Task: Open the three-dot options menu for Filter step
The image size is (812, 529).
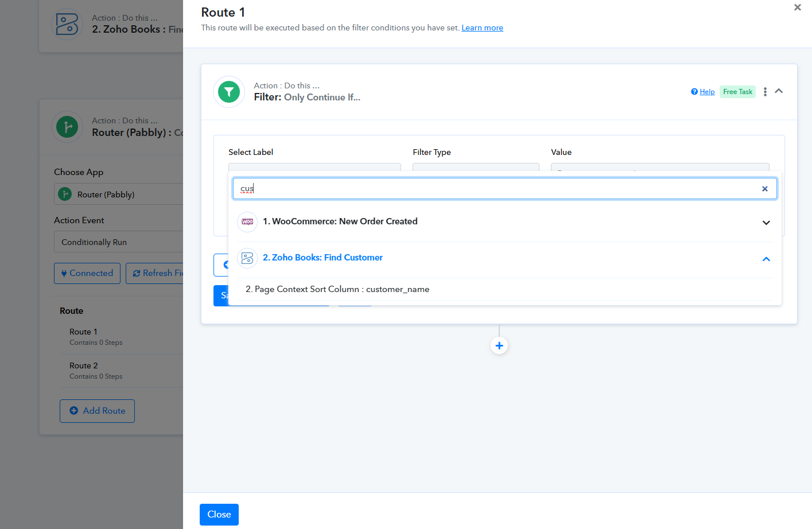Action: click(765, 92)
